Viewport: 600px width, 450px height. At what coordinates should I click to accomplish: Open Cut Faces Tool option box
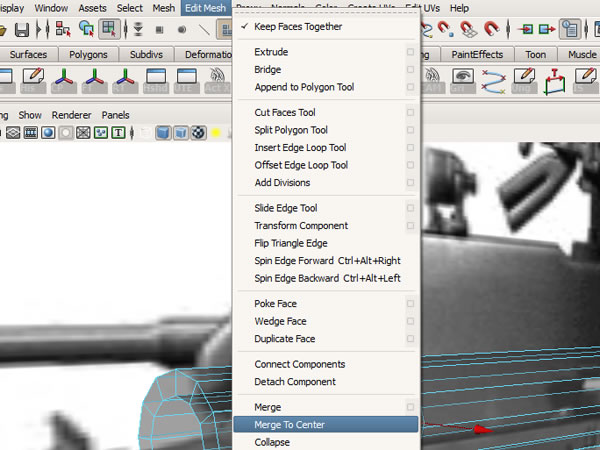(410, 112)
